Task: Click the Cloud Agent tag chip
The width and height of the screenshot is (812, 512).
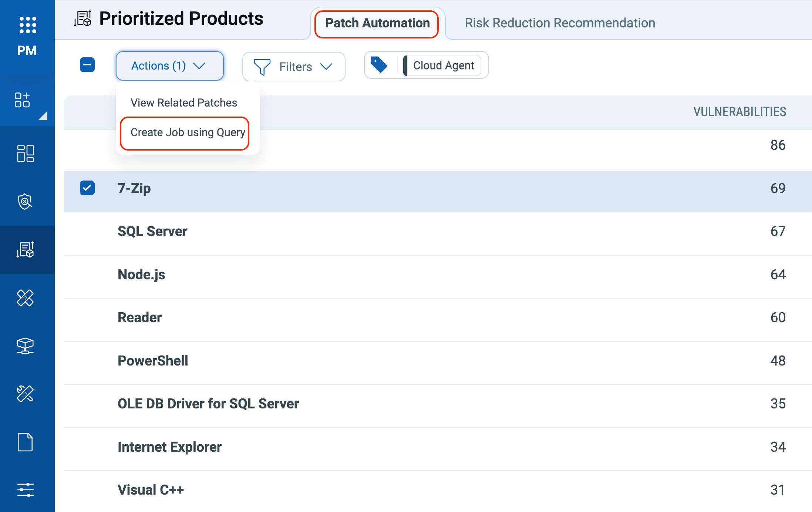Action: (x=443, y=65)
